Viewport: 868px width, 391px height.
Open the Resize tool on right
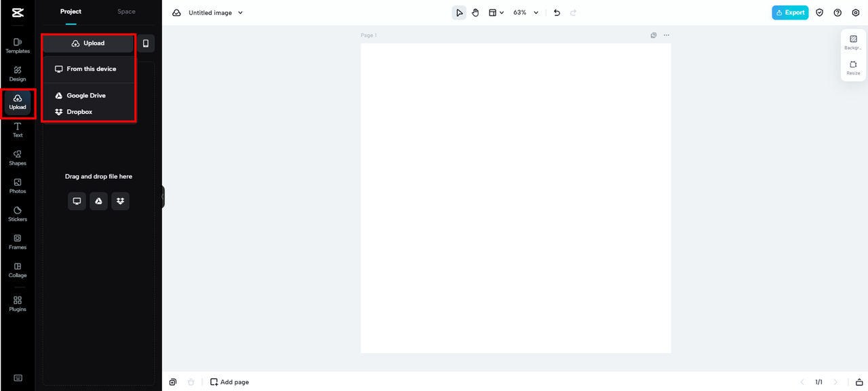(853, 68)
